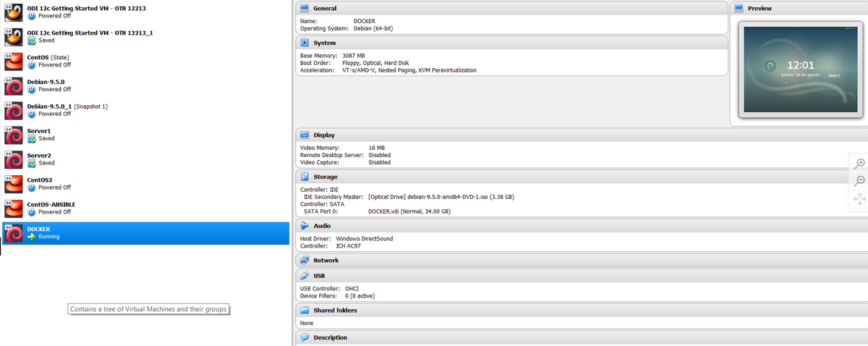This screenshot has width=868, height=346.
Task: Click the Acceleration VT-x/AMD-V value text
Action: (409, 70)
